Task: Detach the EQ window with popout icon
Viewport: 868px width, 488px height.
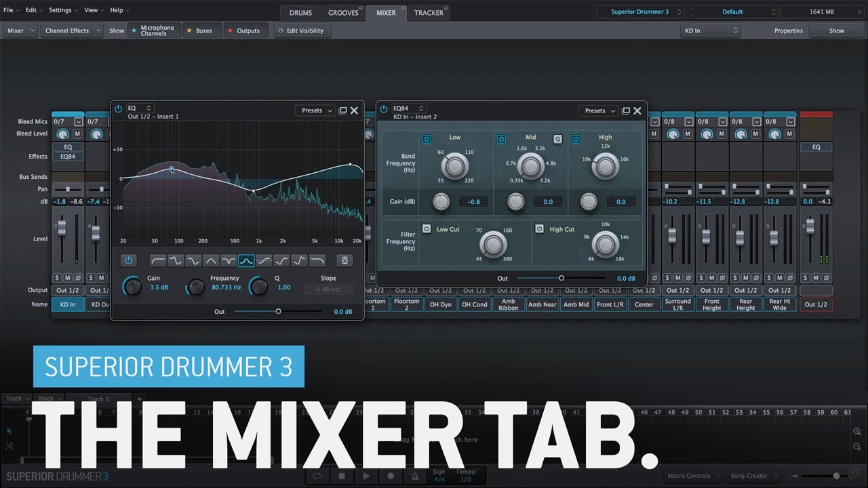Action: pos(343,110)
